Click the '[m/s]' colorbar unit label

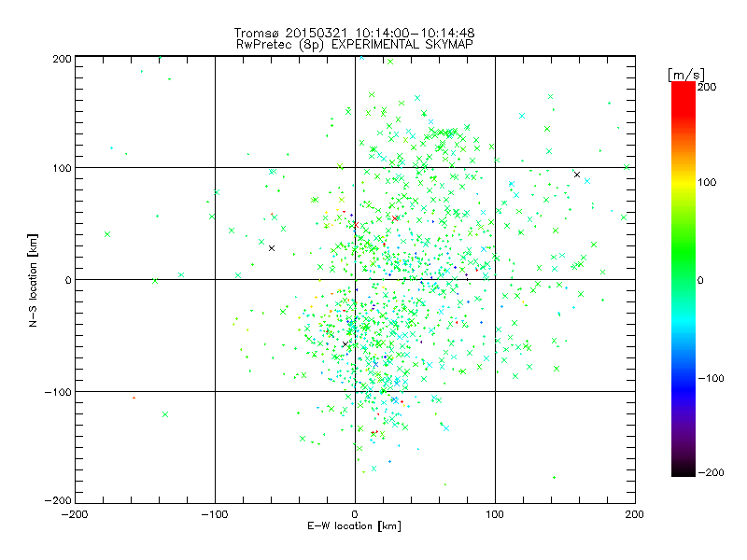686,75
